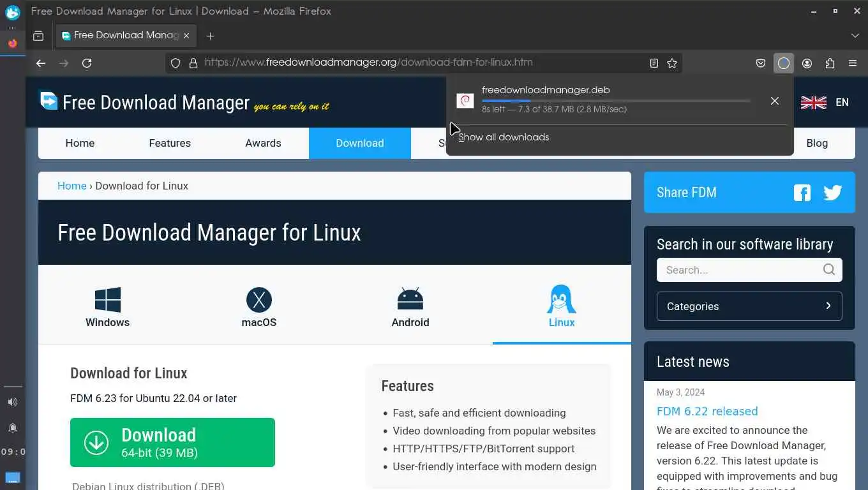Share FDM on Facebook
The width and height of the screenshot is (868, 490).
coord(802,193)
